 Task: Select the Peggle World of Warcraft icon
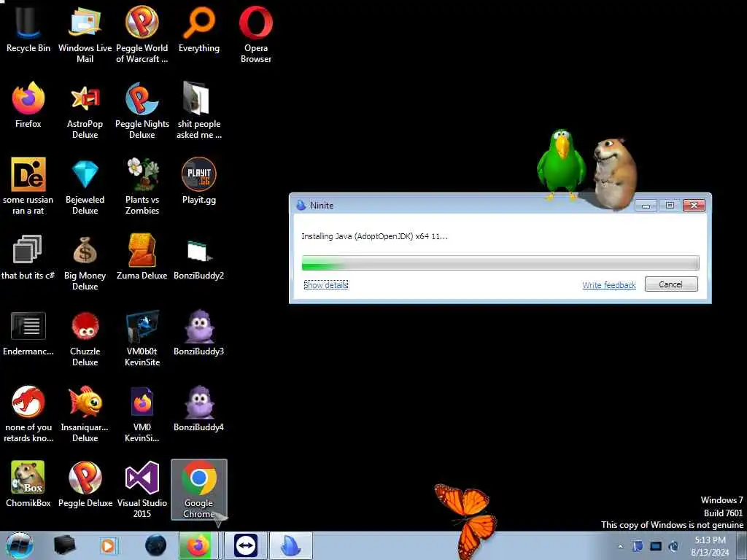pyautogui.click(x=142, y=34)
